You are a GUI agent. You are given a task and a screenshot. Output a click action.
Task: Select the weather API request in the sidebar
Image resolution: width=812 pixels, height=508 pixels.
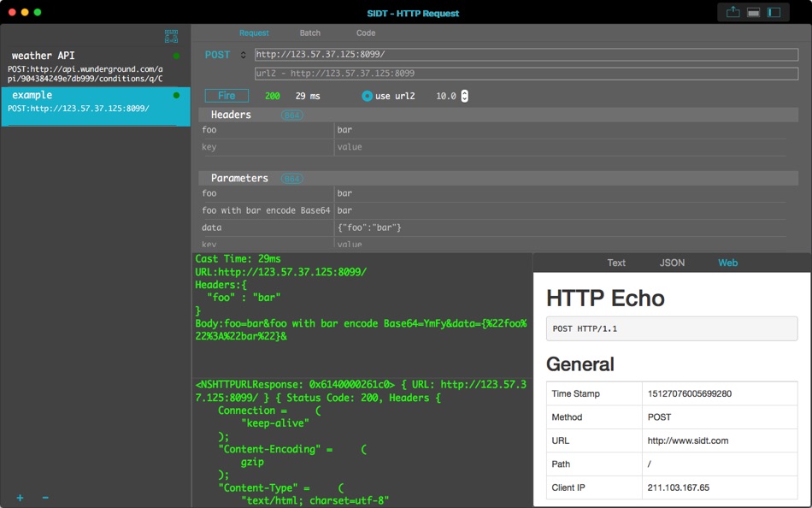(95, 67)
